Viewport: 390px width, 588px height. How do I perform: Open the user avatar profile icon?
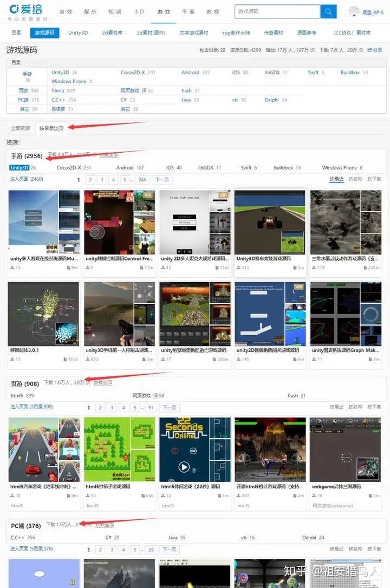click(x=354, y=11)
